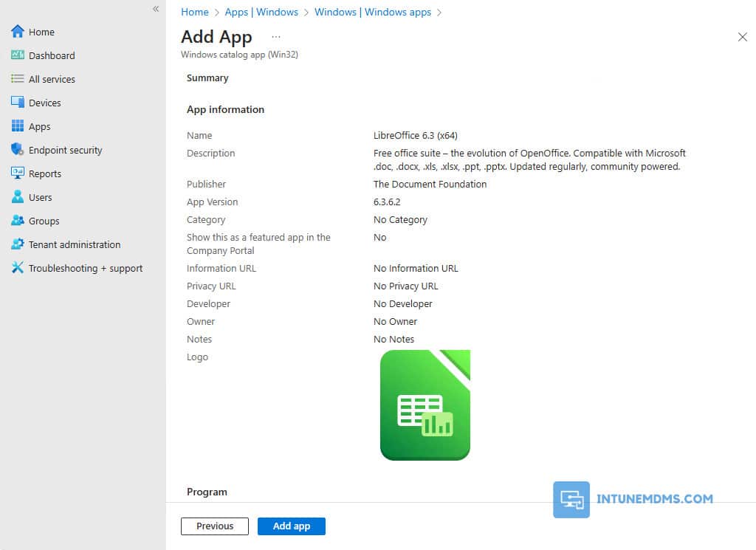Image resolution: width=756 pixels, height=550 pixels.
Task: Click the Endpoint security shield icon
Action: pyautogui.click(x=18, y=149)
